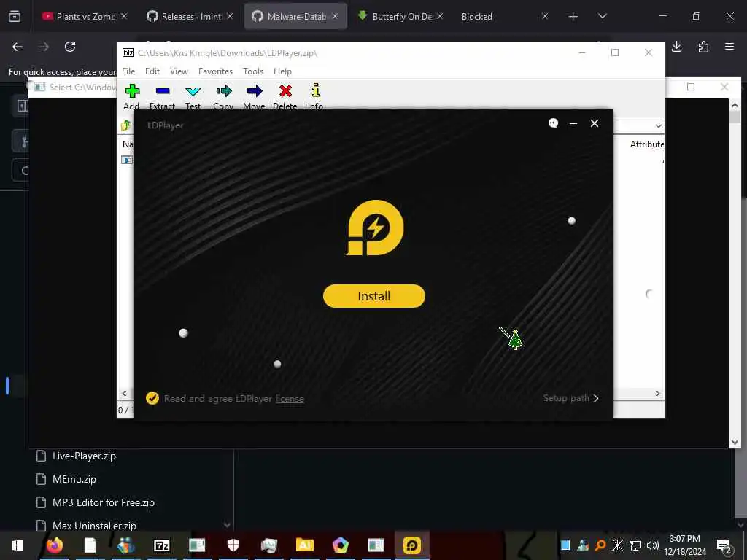This screenshot has width=747, height=560.
Task: Open 7-Zip from the taskbar
Action: [x=161, y=545]
